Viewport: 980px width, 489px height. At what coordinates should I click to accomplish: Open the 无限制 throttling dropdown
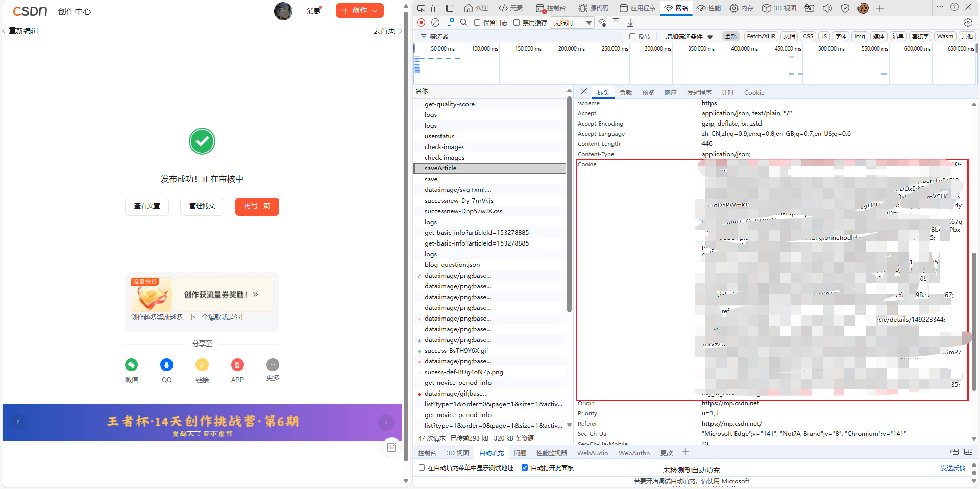click(572, 22)
